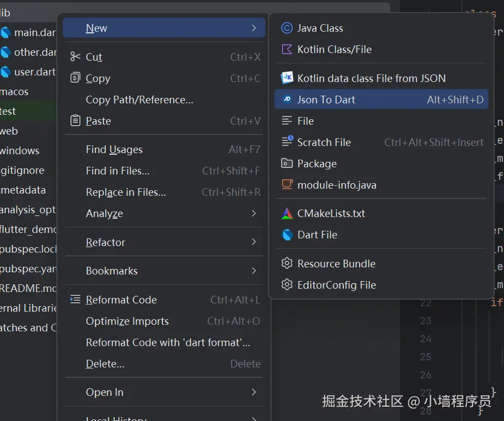Click the Kotlin Class/File icon
The image size is (504, 421).
[x=287, y=49]
